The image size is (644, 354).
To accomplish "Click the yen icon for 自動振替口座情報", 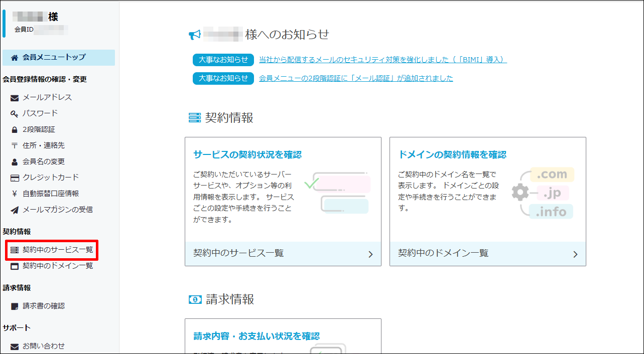I will click(15, 194).
